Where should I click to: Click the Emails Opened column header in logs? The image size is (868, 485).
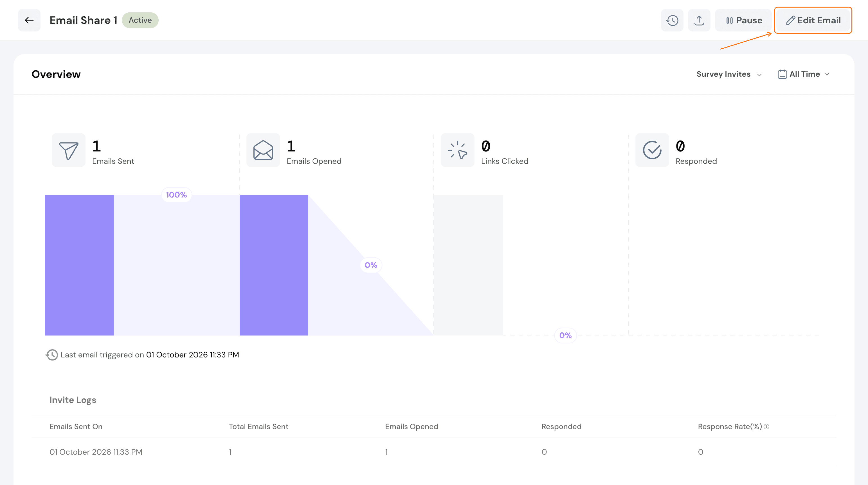click(411, 427)
